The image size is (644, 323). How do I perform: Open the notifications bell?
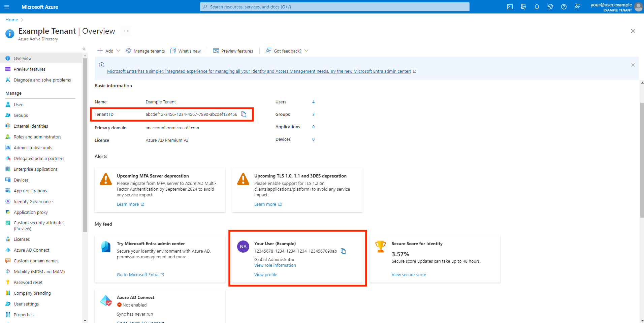coord(537,6)
